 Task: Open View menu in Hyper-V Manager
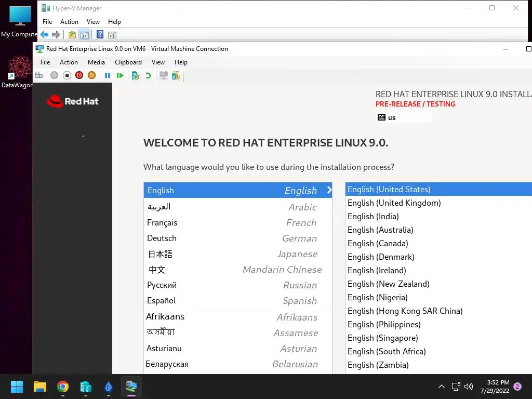click(93, 22)
